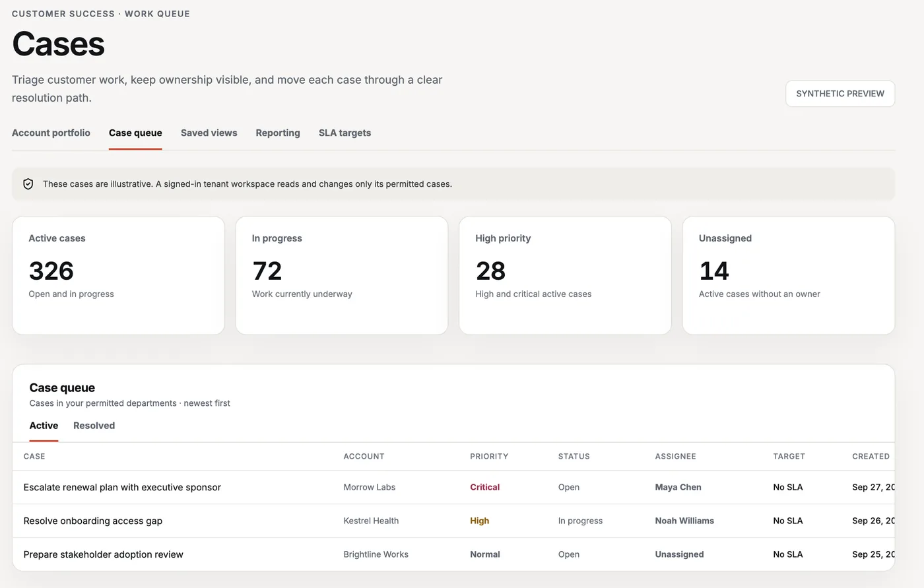The image size is (924, 588).
Task: Click the STATUS column header
Action: pos(574,457)
